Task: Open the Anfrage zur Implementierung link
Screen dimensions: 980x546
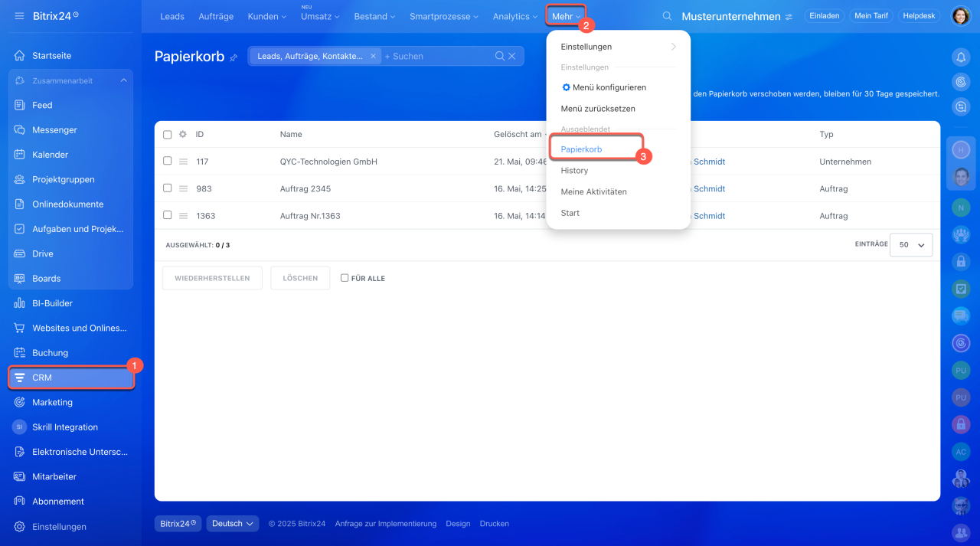Action: pyautogui.click(x=386, y=524)
